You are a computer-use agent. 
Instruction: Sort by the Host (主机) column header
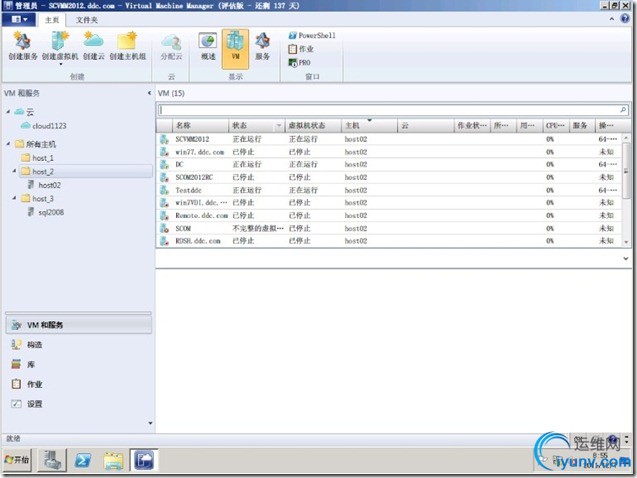coord(369,125)
